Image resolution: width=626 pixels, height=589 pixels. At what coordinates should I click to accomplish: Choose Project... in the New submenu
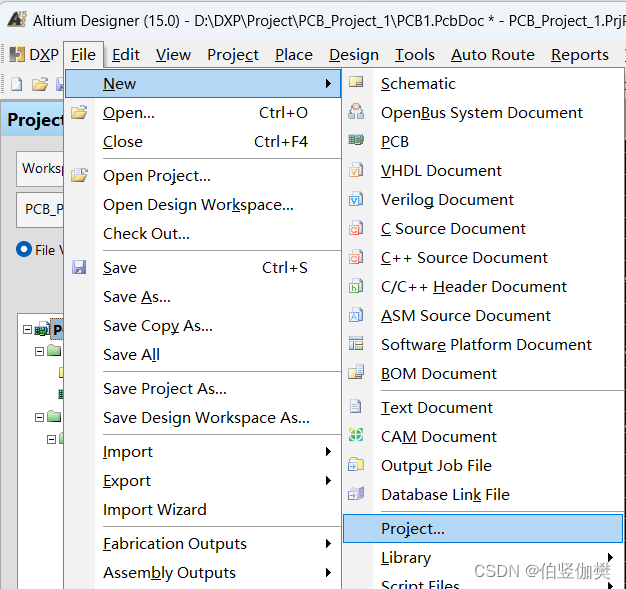(483, 529)
